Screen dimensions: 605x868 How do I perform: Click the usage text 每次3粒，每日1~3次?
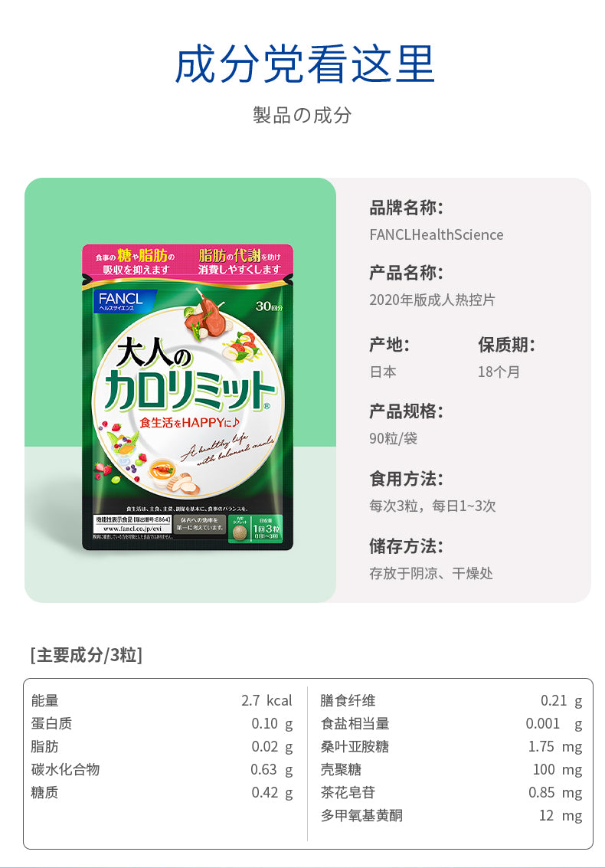point(432,506)
